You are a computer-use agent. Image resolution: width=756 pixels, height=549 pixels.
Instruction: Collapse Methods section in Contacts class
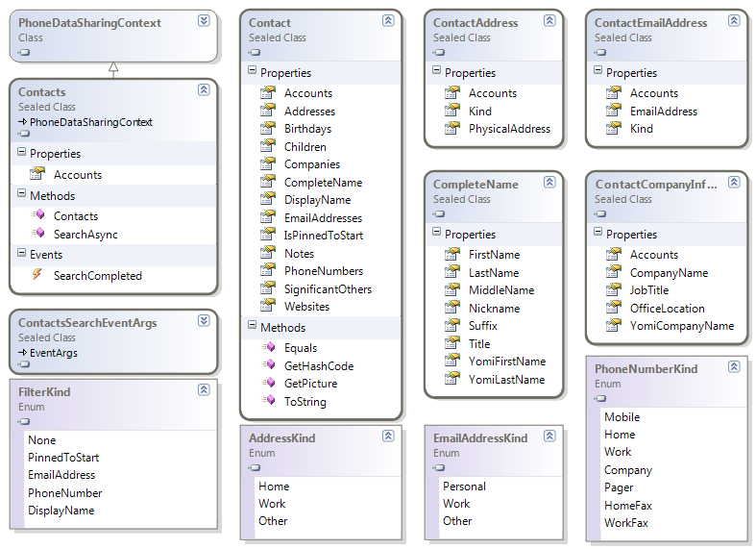pos(22,193)
